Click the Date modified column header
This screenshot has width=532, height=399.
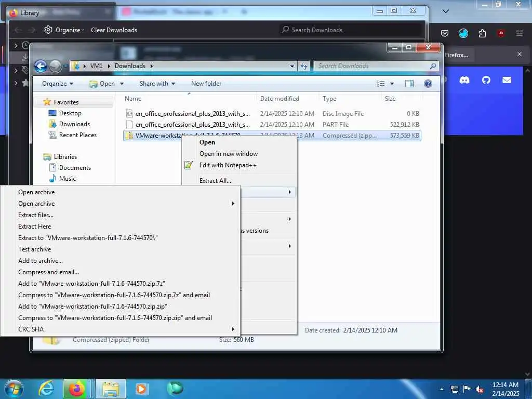pos(280,99)
